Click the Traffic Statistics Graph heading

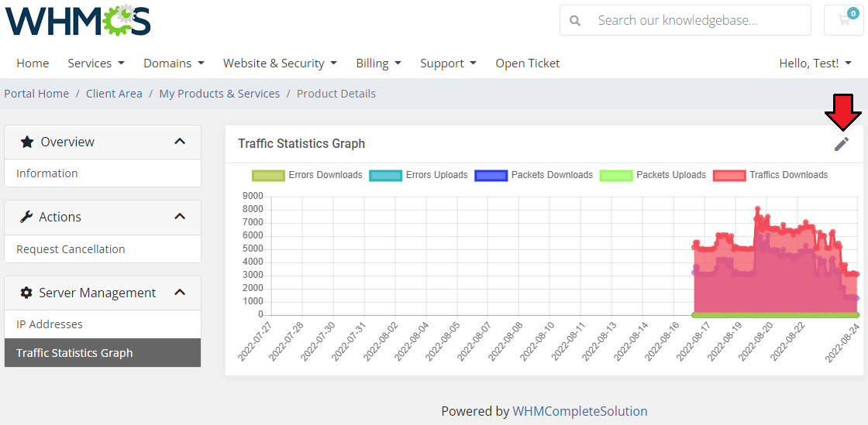(301, 144)
